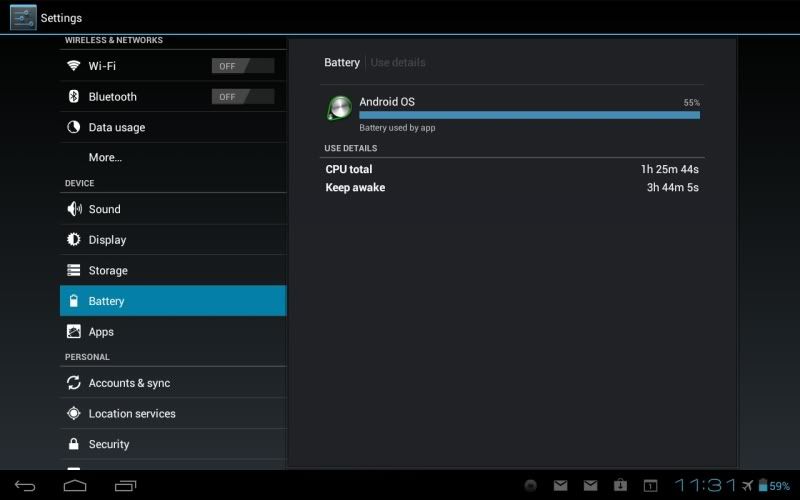Open More... wireless settings
This screenshot has height=500, width=800.
click(x=173, y=157)
